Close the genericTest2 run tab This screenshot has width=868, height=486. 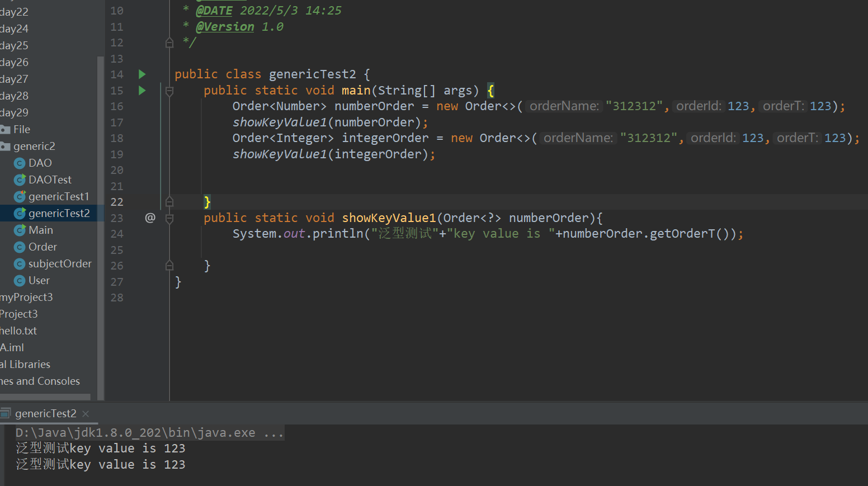(86, 414)
